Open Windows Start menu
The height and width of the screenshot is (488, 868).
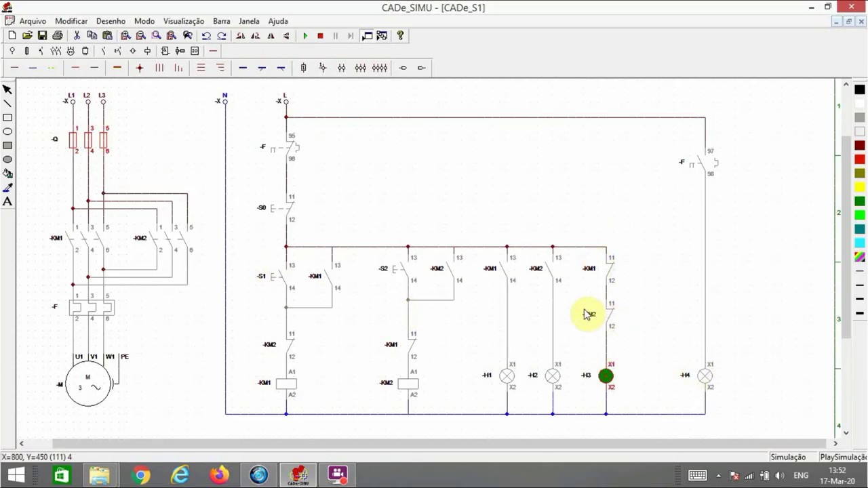16,475
